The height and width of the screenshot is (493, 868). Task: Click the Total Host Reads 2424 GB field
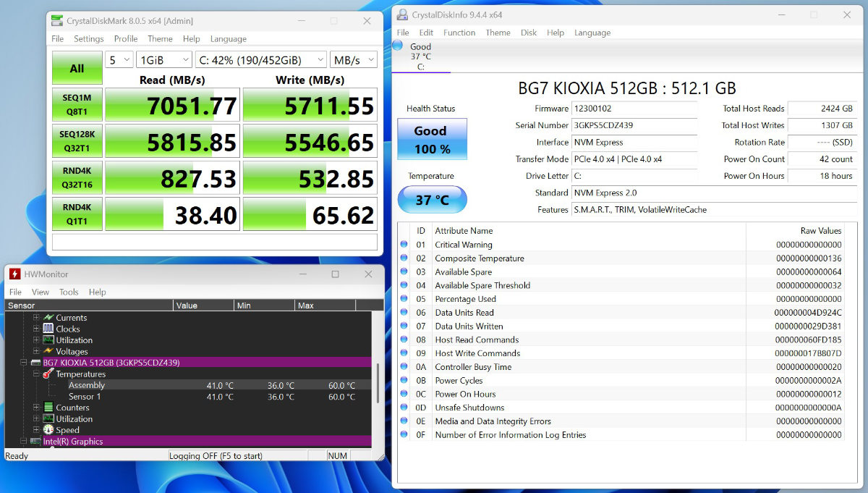[x=821, y=109]
